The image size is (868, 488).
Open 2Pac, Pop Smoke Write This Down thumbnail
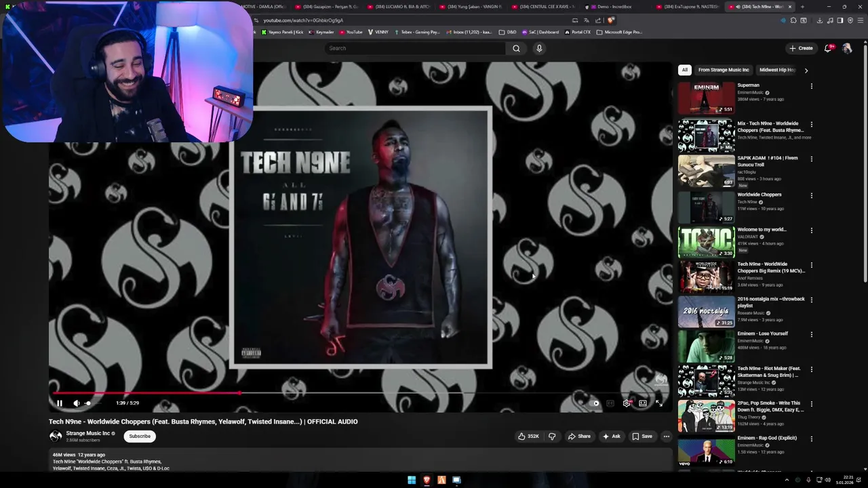[x=706, y=415]
